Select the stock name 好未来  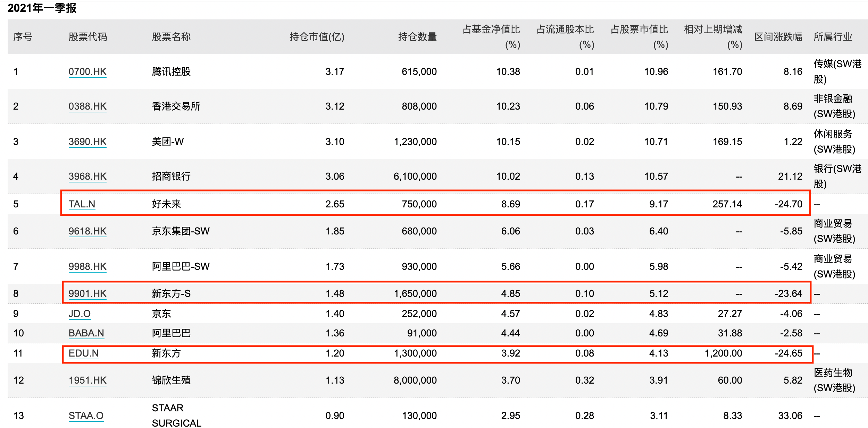166,204
